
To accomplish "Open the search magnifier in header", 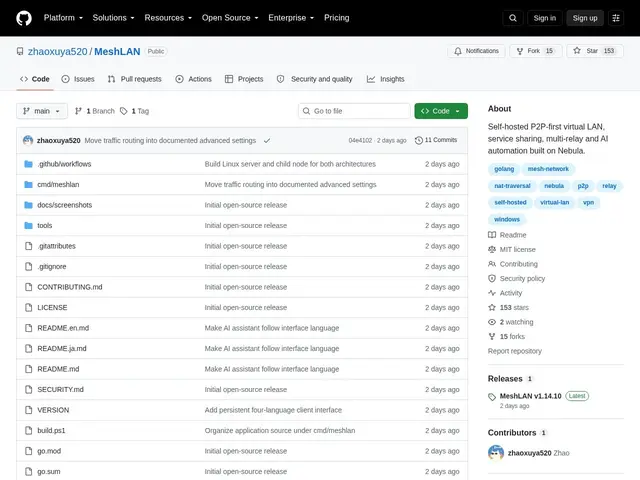I will pyautogui.click(x=513, y=18).
